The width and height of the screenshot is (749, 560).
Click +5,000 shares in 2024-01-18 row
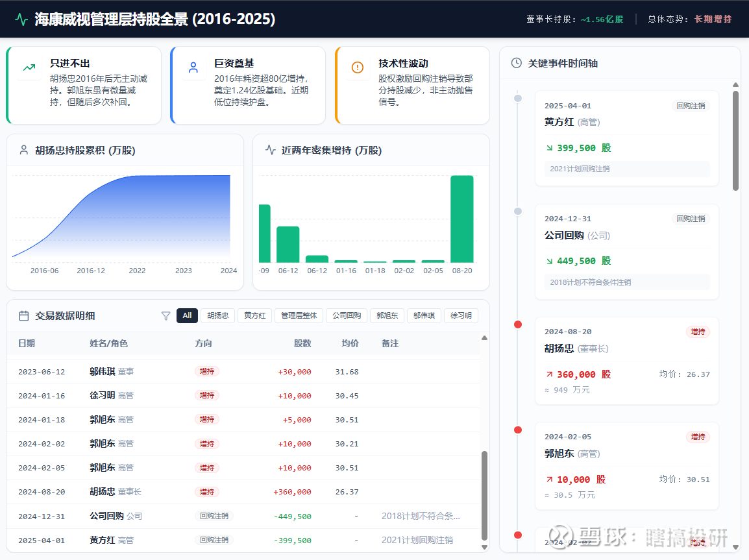tap(297, 420)
